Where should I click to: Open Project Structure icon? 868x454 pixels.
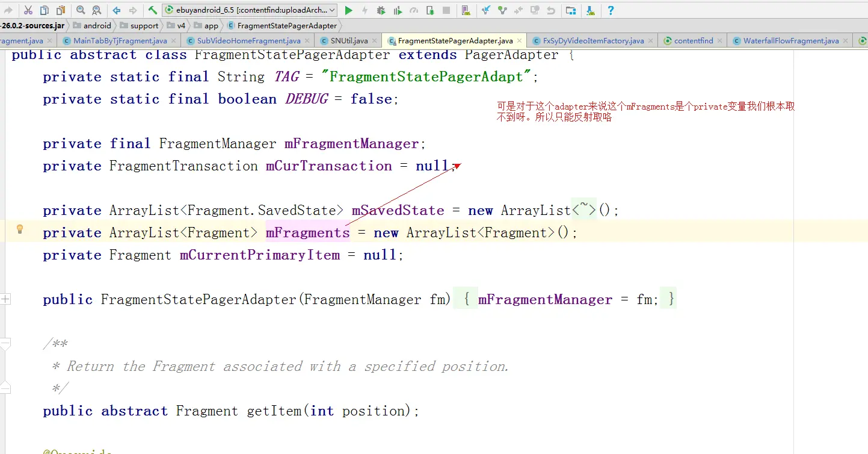coord(571,10)
